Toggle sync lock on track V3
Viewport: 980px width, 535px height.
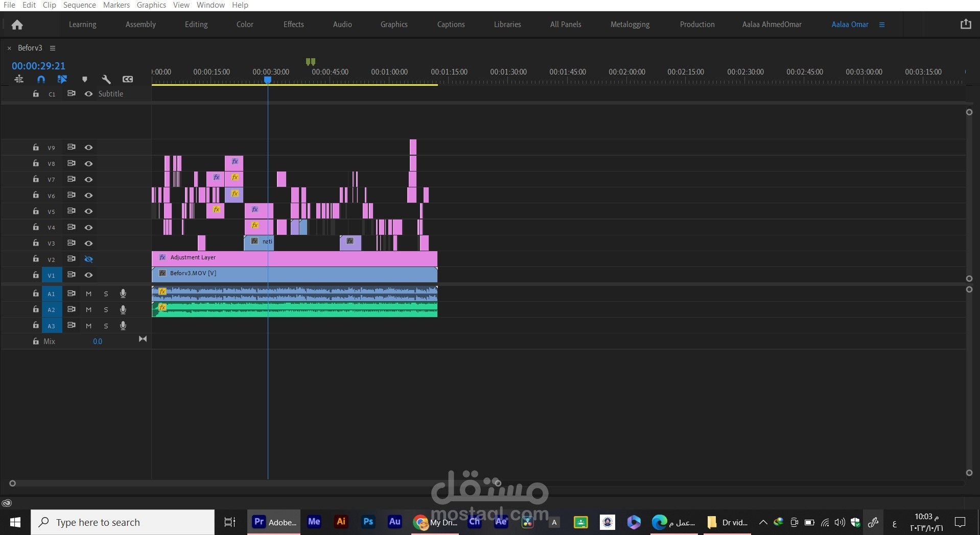72,243
